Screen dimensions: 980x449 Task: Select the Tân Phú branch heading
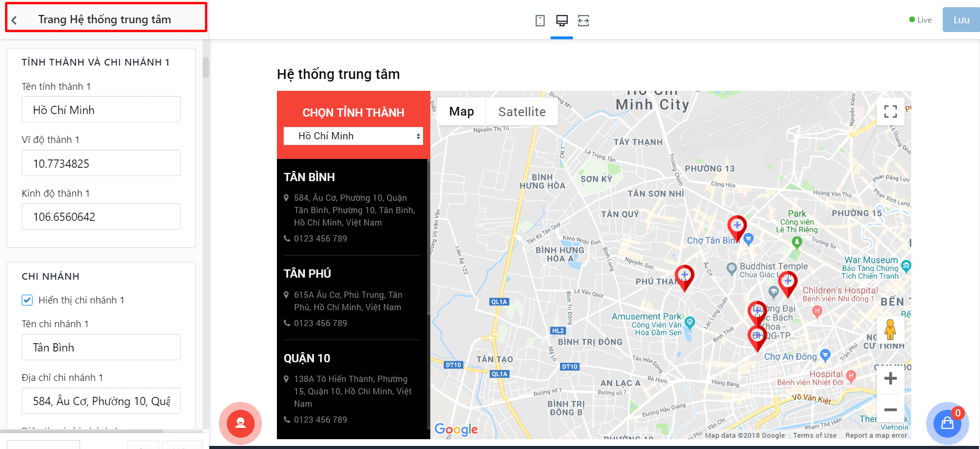(x=307, y=274)
